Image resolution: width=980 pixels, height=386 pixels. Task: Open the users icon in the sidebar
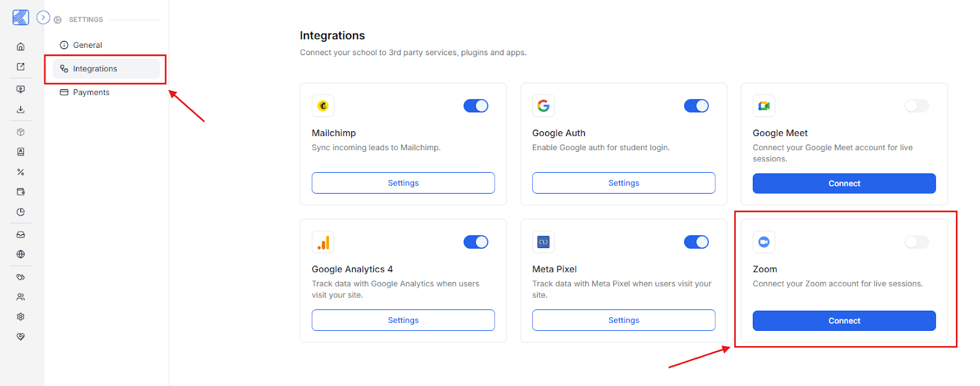21,297
